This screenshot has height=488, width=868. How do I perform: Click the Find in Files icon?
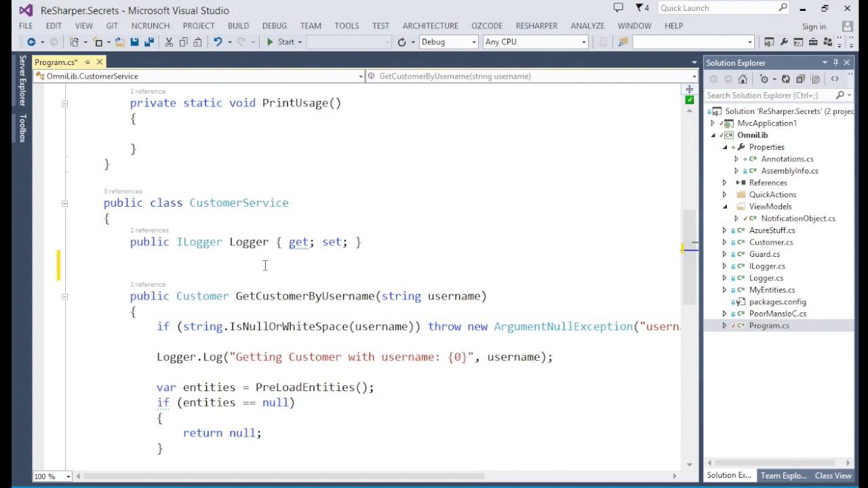click(x=622, y=42)
